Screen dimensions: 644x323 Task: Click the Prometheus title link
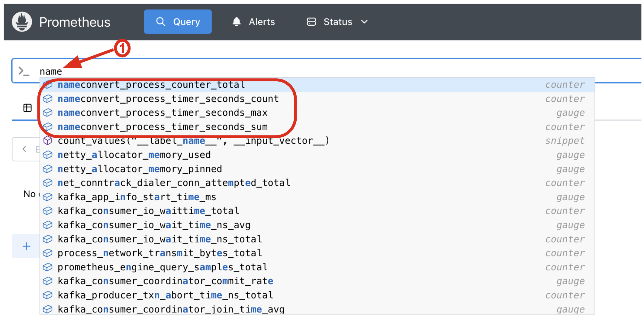pyautogui.click(x=75, y=22)
